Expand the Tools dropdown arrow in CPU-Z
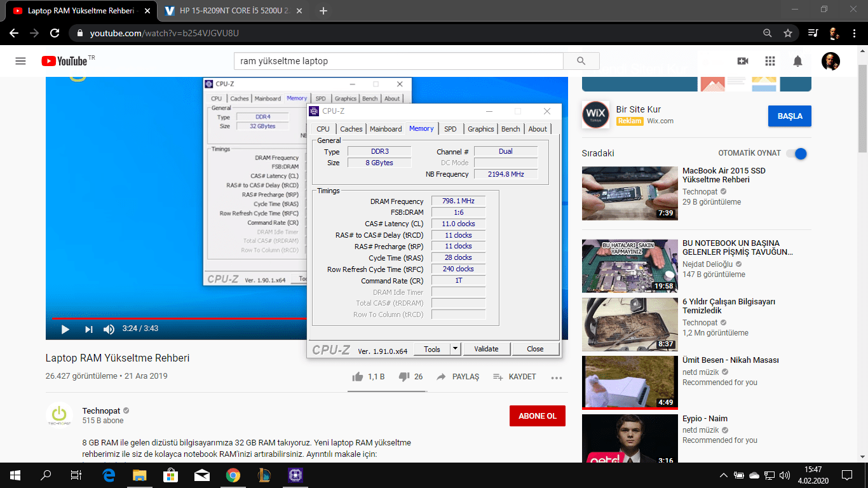The width and height of the screenshot is (868, 488). tap(455, 349)
